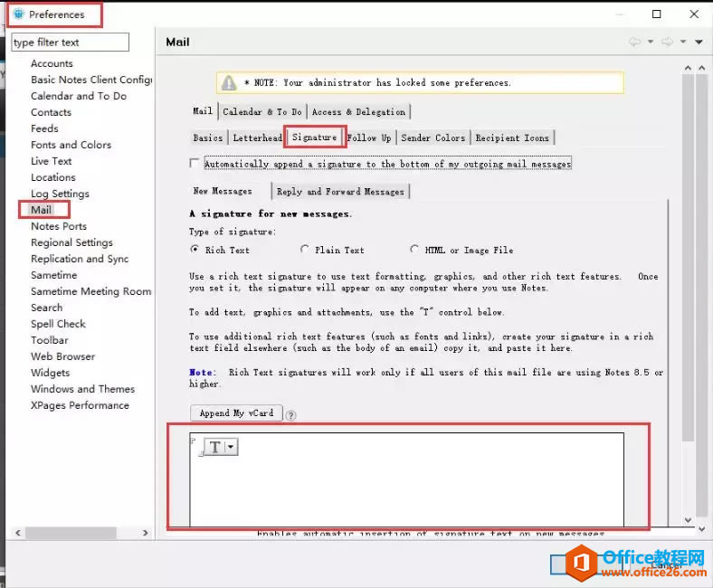The image size is (713, 588).
Task: Click the Append My vCard button
Action: 236,413
